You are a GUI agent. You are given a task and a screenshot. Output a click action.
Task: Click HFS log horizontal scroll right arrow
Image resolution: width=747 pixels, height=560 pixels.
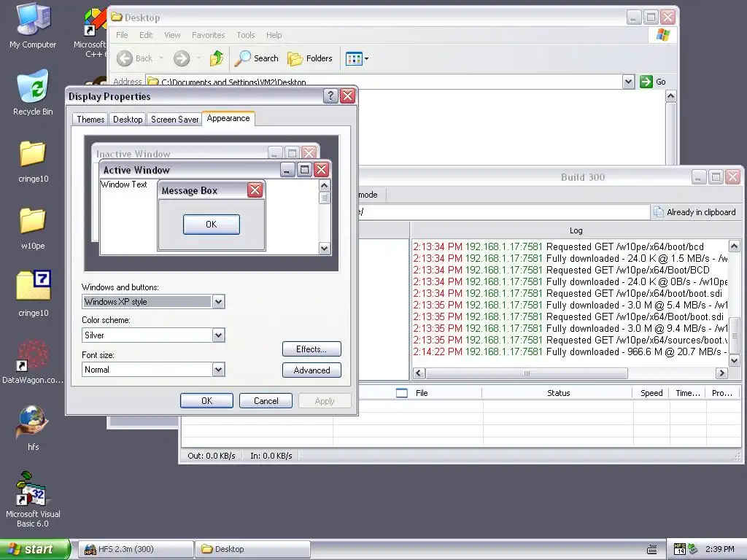pyautogui.click(x=721, y=373)
